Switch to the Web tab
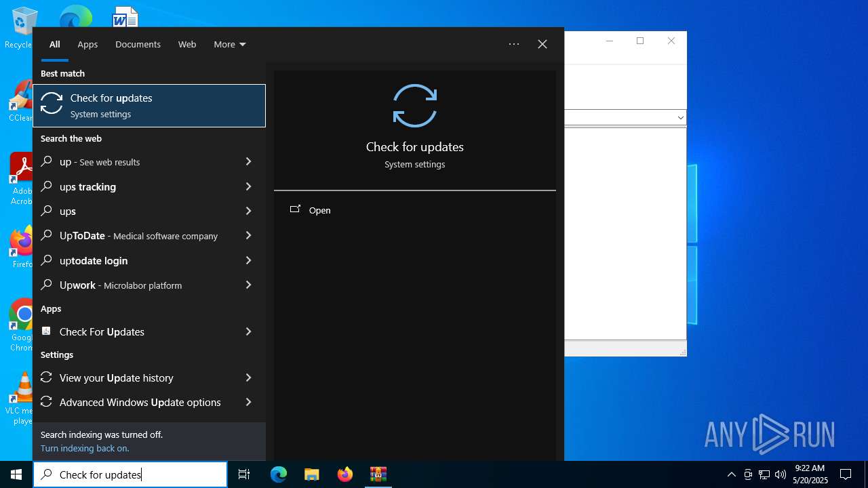Image resolution: width=868 pixels, height=488 pixels. [187, 44]
